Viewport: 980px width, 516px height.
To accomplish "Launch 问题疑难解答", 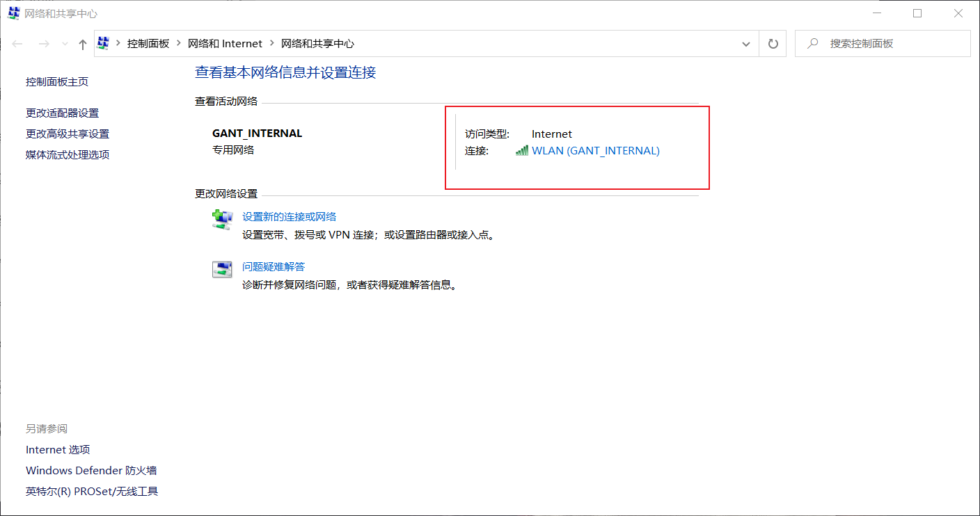I will [274, 267].
